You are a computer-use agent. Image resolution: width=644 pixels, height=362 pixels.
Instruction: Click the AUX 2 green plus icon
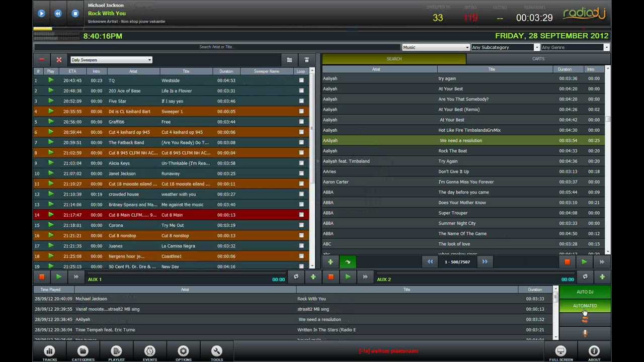click(x=602, y=277)
